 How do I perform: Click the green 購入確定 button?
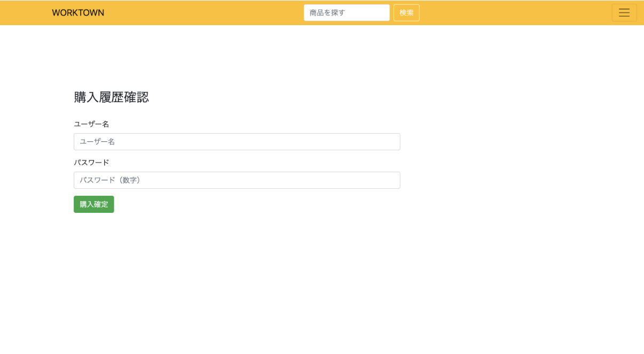coord(94,204)
